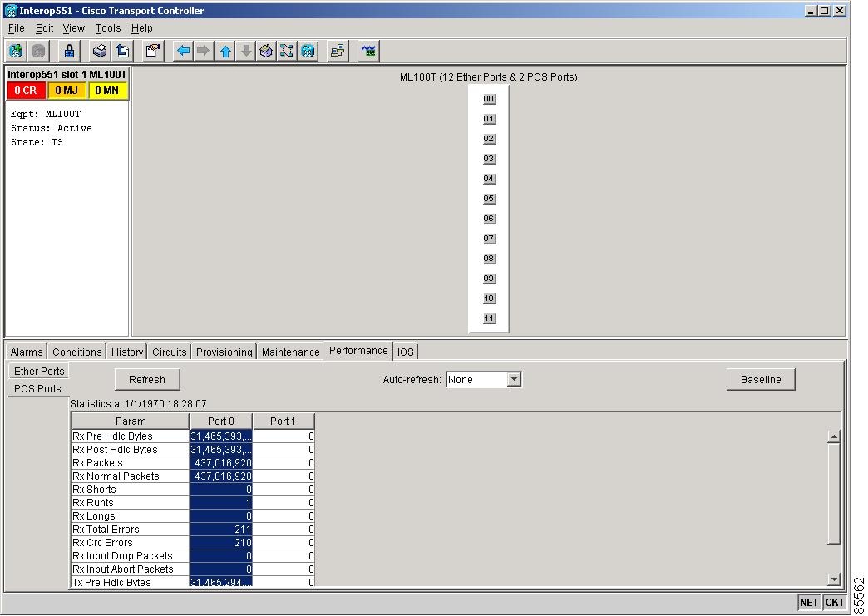This screenshot has width=868, height=616.
Task: Select the Performance tab
Action: pyautogui.click(x=358, y=351)
